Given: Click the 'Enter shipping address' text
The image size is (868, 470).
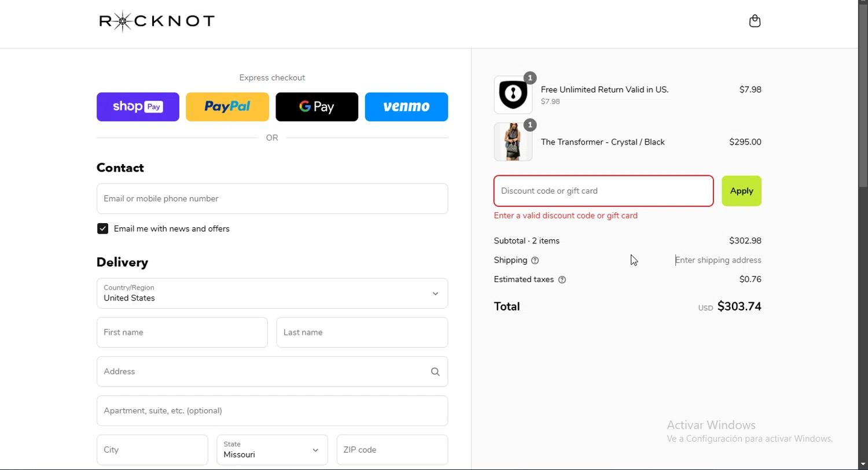Looking at the screenshot, I should (x=718, y=260).
